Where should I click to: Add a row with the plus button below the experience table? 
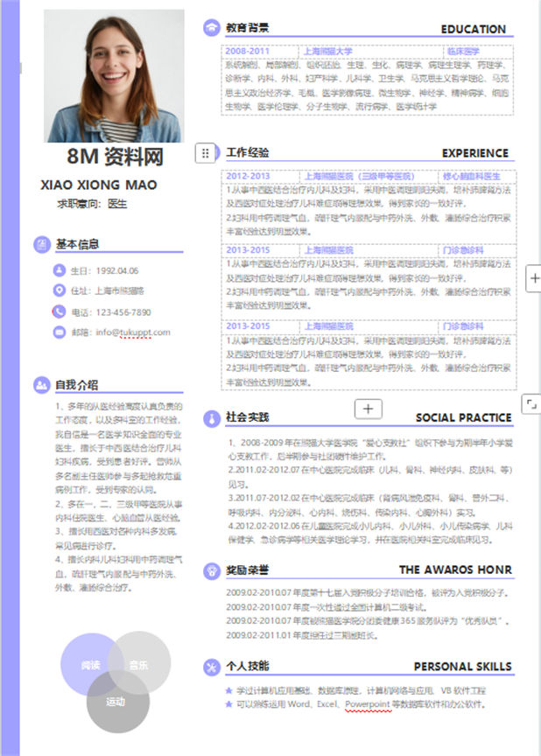368,409
